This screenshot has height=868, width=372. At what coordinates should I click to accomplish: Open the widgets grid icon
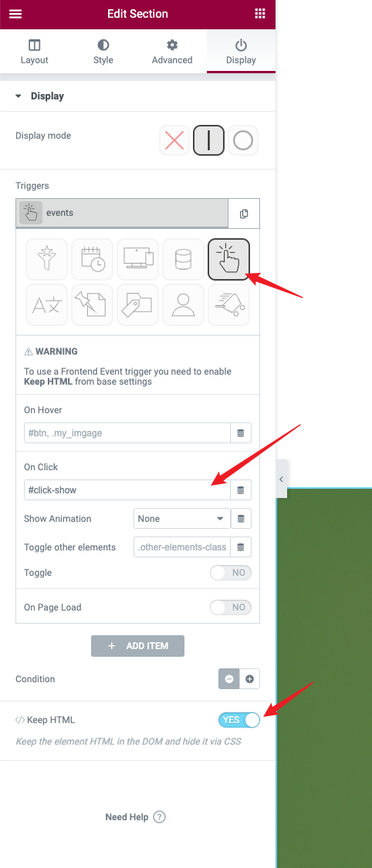[x=260, y=14]
